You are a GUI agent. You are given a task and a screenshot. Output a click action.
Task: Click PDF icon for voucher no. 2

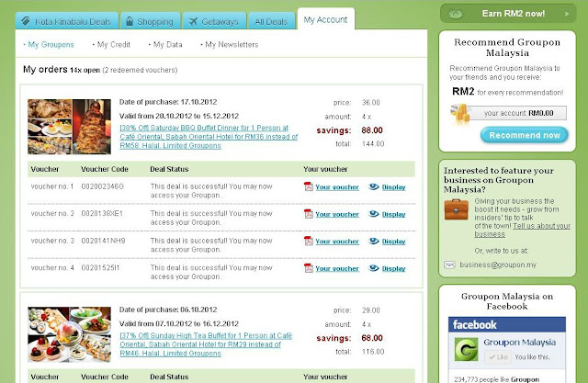pos(309,214)
